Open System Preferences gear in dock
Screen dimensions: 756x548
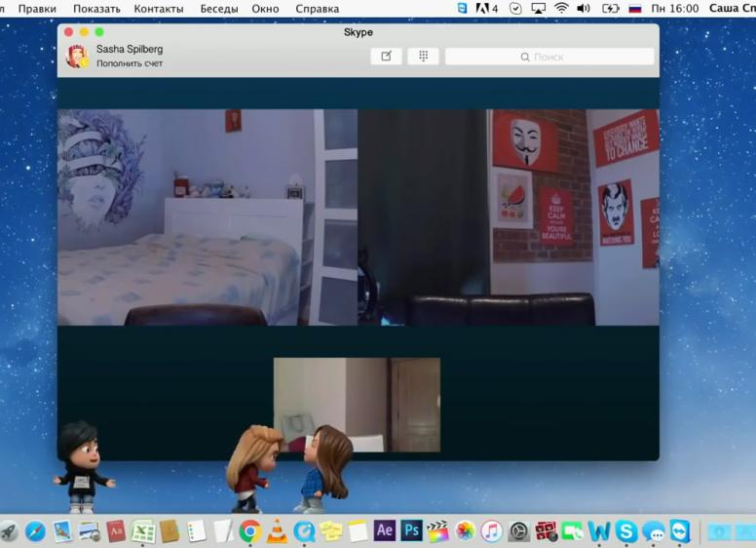pos(518,531)
